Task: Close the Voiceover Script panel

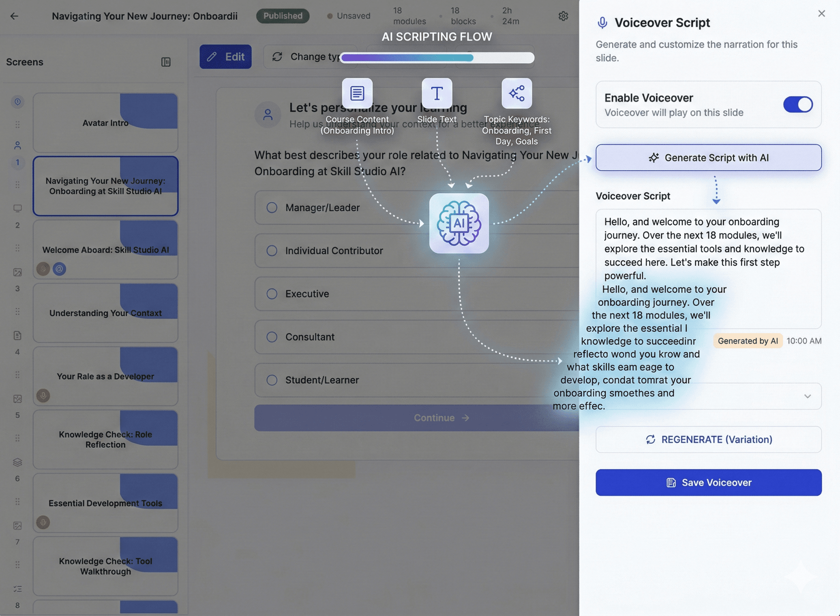Action: click(821, 13)
